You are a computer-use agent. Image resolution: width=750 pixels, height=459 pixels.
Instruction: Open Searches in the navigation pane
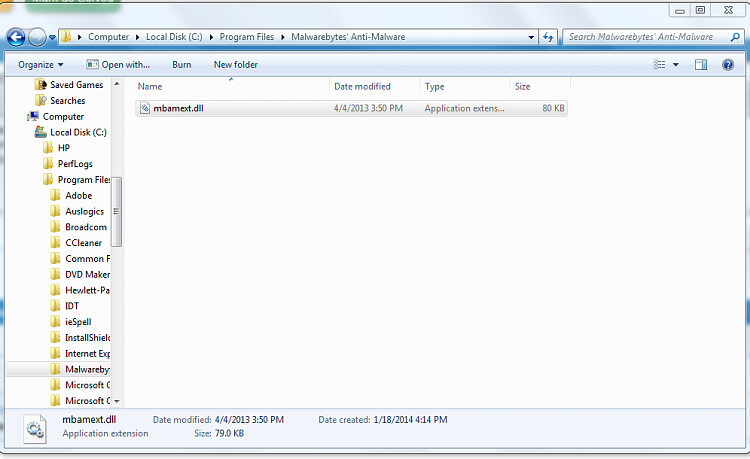[x=67, y=100]
